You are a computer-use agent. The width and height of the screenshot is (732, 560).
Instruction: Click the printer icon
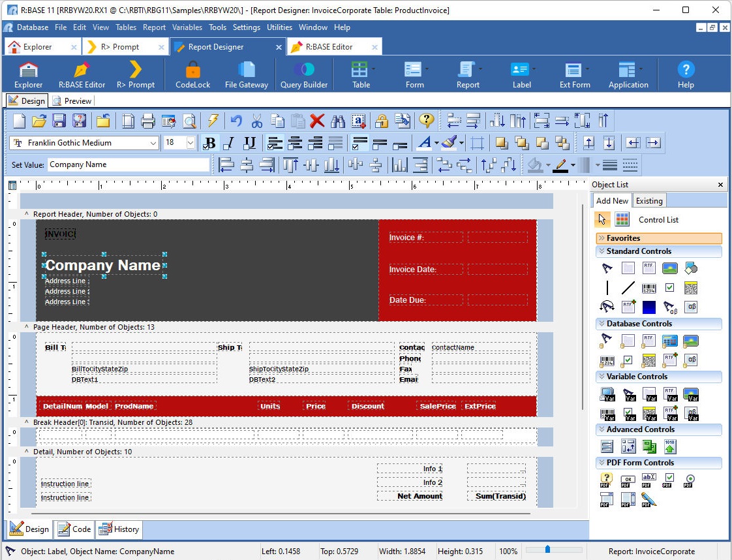click(147, 121)
